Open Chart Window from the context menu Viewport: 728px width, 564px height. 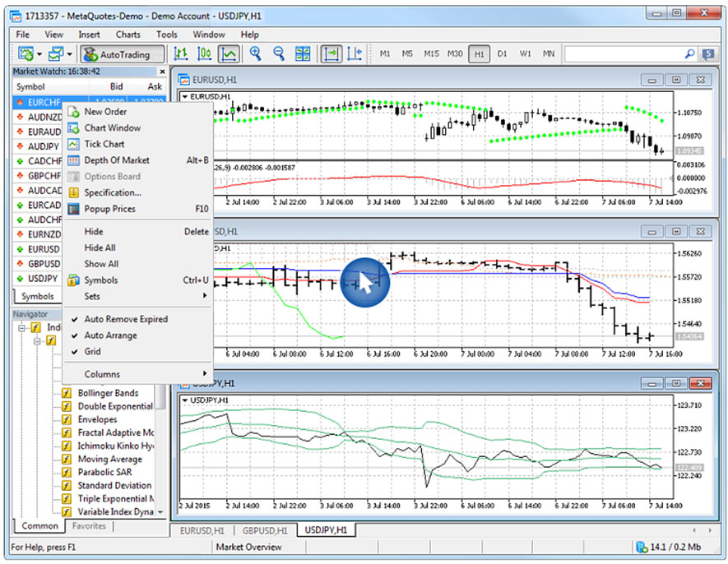click(138, 128)
